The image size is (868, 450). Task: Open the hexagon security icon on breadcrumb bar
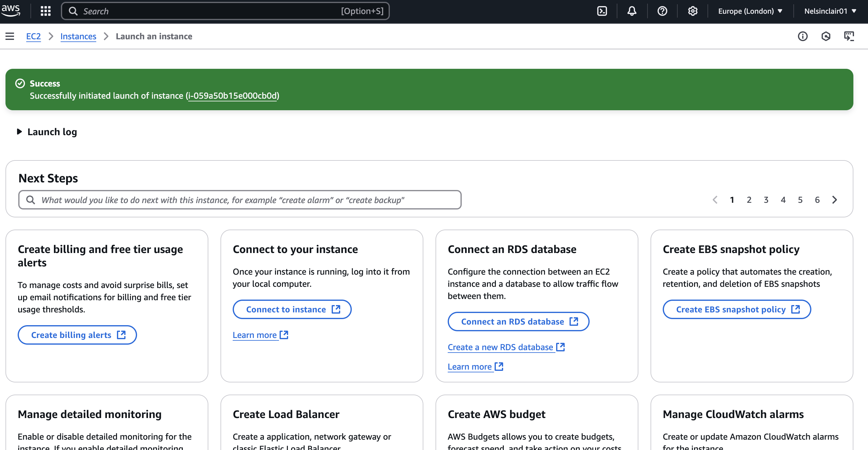click(x=826, y=36)
